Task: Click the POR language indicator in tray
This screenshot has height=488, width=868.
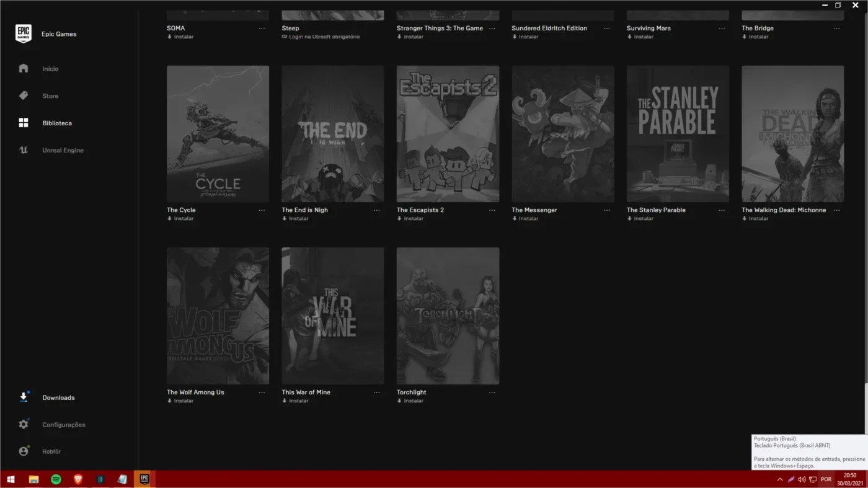Action: 826,479
